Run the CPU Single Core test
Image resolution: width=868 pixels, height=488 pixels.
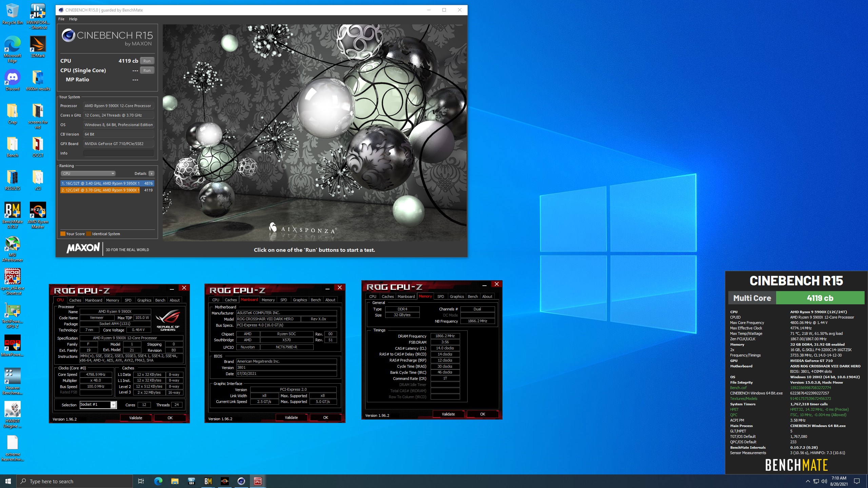click(x=147, y=70)
